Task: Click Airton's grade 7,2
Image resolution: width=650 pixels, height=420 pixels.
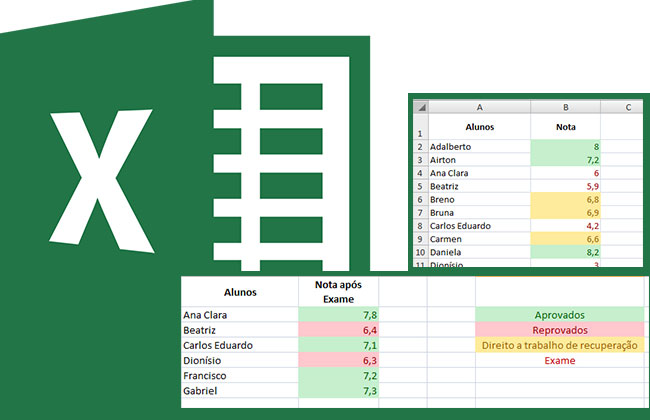Action: click(565, 160)
